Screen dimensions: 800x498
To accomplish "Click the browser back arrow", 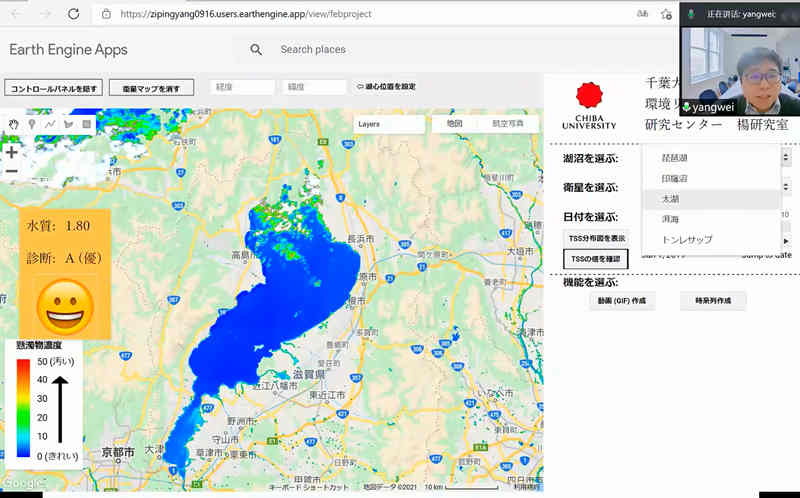I will tap(16, 14).
